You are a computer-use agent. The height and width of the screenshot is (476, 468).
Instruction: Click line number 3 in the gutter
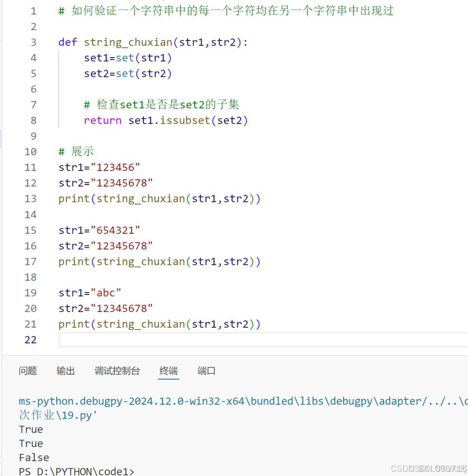coord(34,42)
